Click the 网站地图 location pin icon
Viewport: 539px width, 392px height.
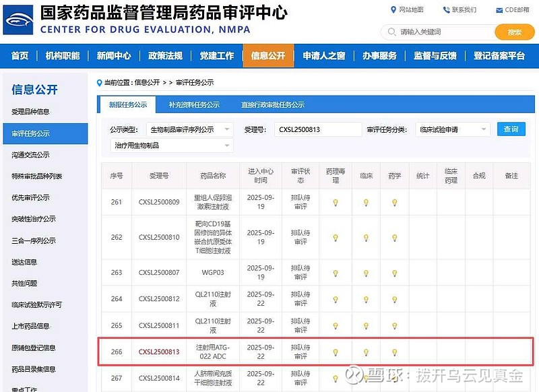click(x=394, y=10)
